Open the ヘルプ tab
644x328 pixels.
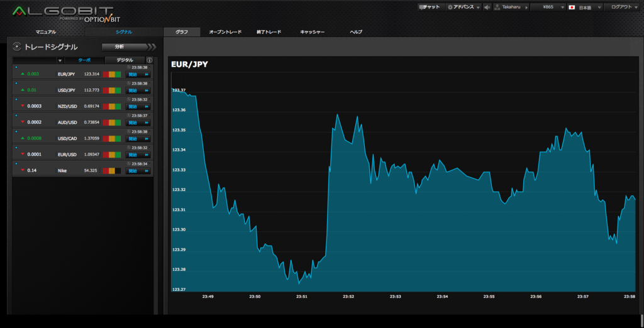pos(356,32)
